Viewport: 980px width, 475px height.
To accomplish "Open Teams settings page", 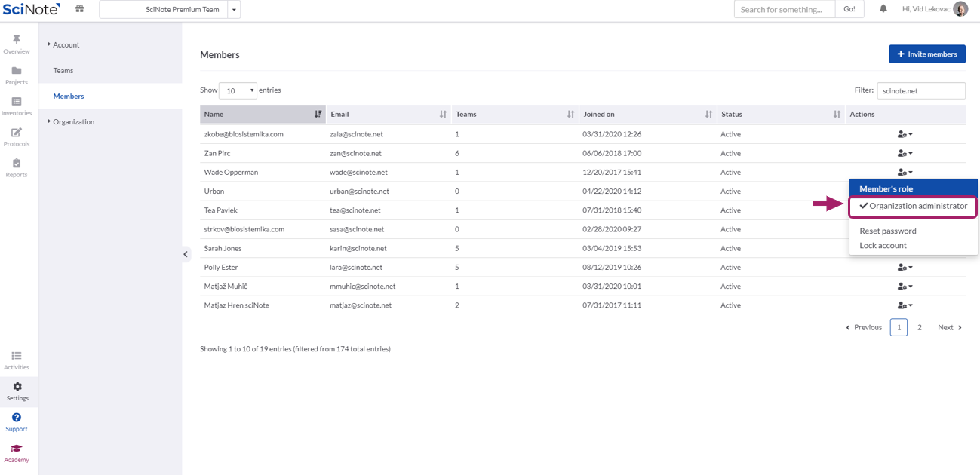I will pos(63,70).
